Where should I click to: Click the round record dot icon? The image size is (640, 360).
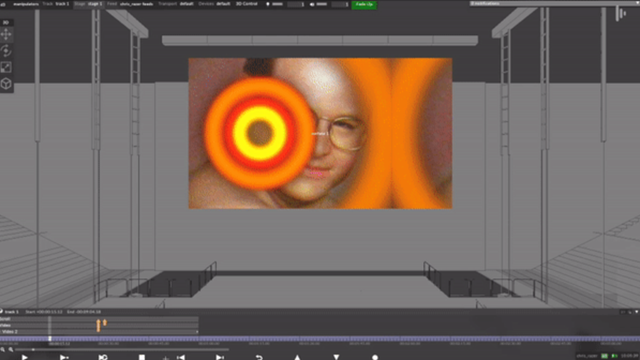click(x=375, y=358)
